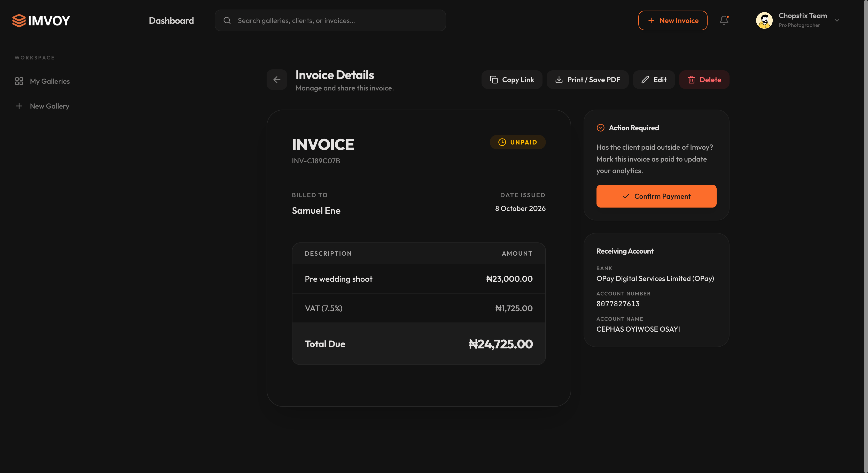
Task: Click the ₦1,725.00 VAT amount
Action: click(514, 308)
